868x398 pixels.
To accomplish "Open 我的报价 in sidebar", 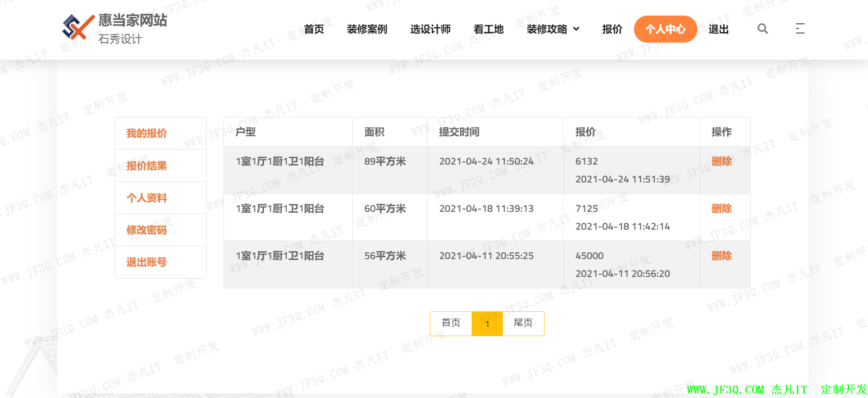I will pos(147,133).
